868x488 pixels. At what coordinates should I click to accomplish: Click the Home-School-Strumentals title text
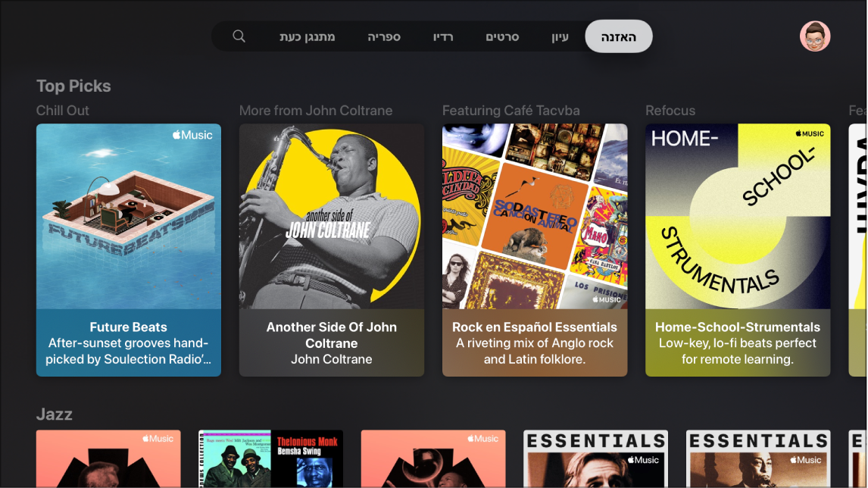pyautogui.click(x=738, y=327)
